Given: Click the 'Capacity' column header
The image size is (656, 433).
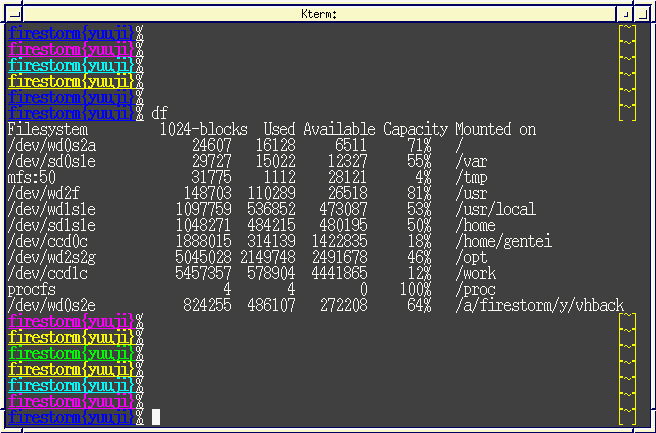Looking at the screenshot, I should [415, 130].
